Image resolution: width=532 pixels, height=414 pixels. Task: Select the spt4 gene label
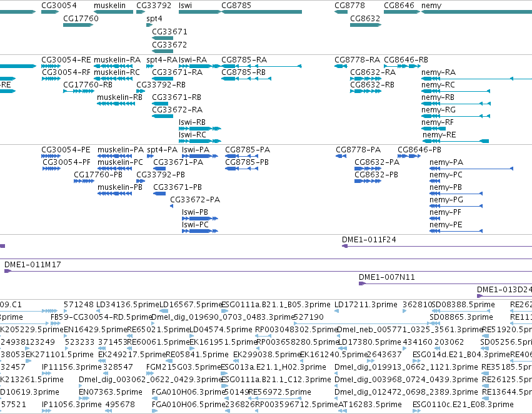tap(154, 19)
